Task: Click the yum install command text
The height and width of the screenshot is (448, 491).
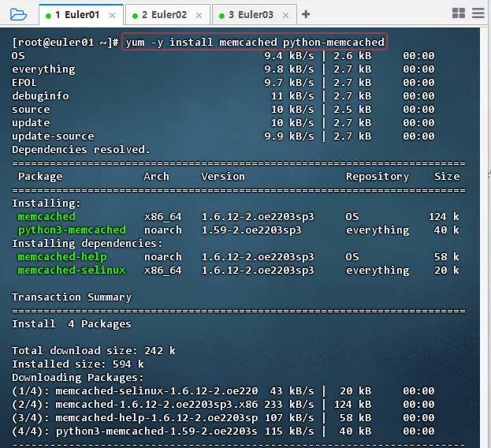Action: [x=255, y=42]
